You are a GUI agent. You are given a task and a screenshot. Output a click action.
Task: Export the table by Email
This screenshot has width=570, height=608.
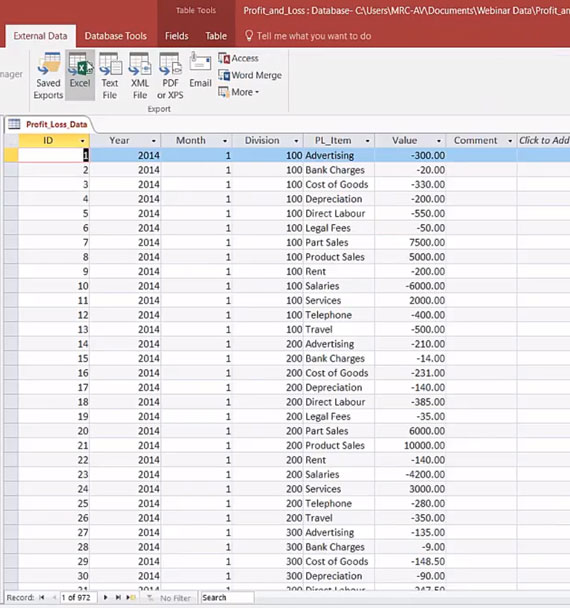click(x=200, y=71)
